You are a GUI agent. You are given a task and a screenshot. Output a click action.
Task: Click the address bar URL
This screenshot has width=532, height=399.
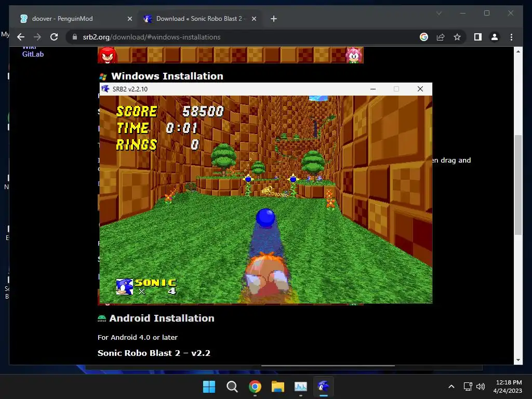point(152,37)
